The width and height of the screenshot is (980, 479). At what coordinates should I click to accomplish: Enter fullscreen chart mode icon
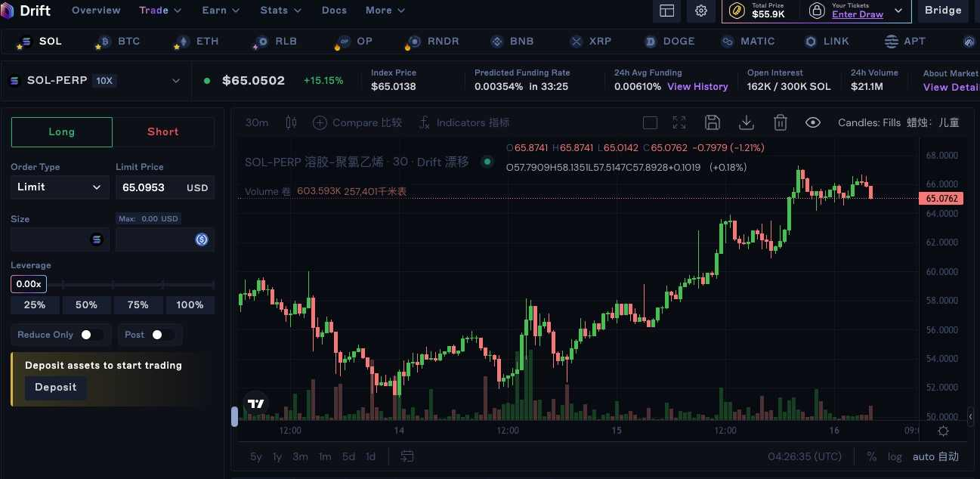coord(679,122)
